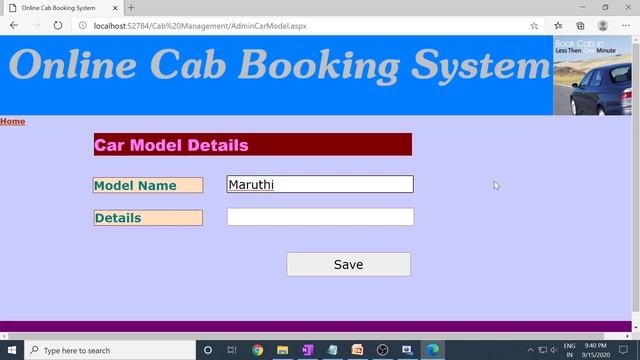Open the monitor app icon before Edge on taskbar

407,350
